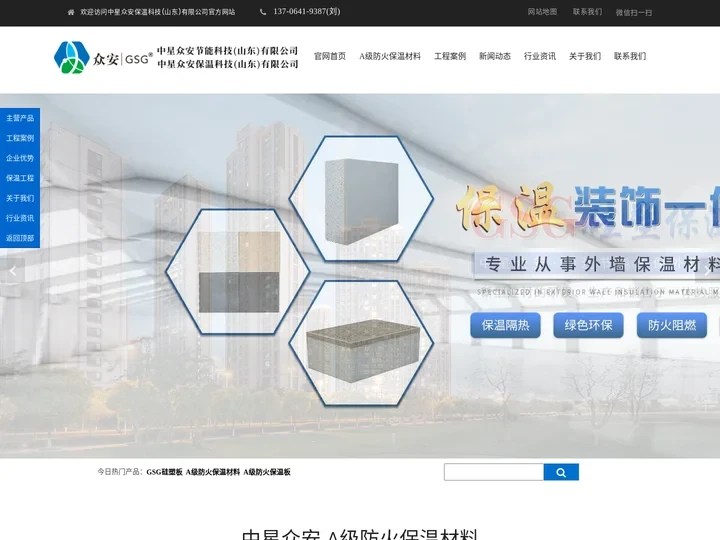
Task: Open the A级防火保温材料 menu item
Action: click(x=390, y=56)
